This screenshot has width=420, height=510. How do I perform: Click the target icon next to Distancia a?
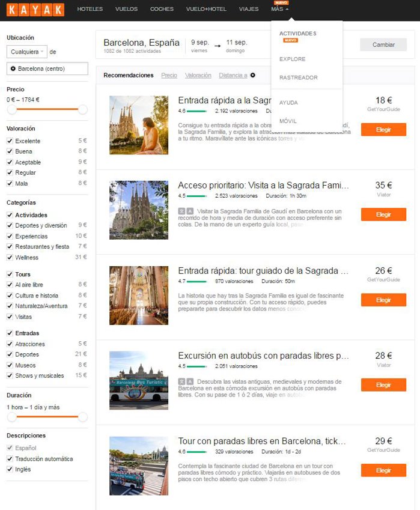click(253, 75)
